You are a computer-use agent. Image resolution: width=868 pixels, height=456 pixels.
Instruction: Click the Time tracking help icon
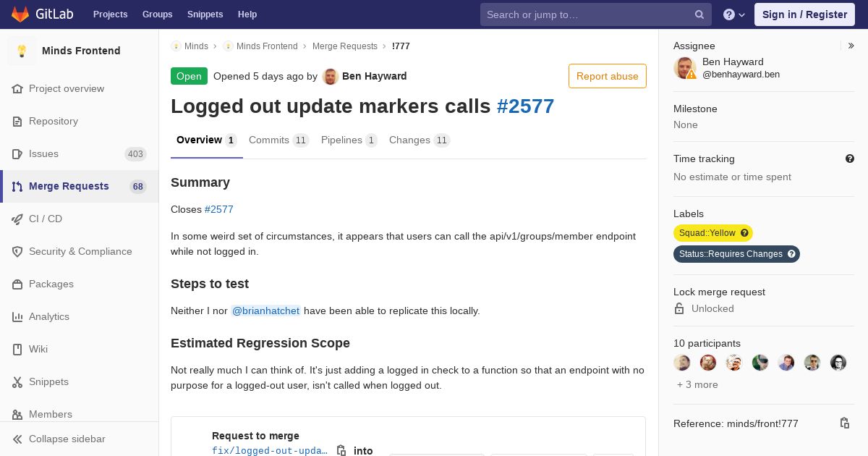pyautogui.click(x=850, y=159)
